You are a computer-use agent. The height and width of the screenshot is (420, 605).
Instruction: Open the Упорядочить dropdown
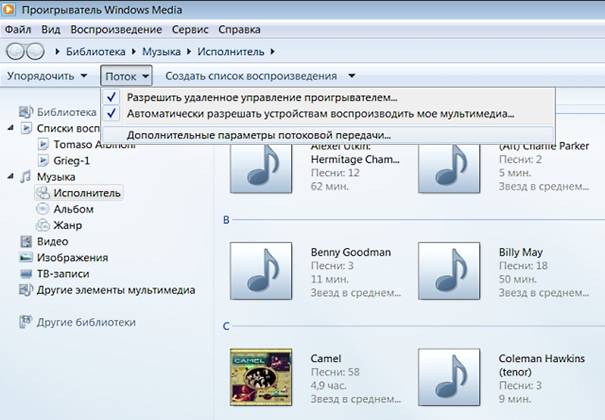tap(46, 76)
